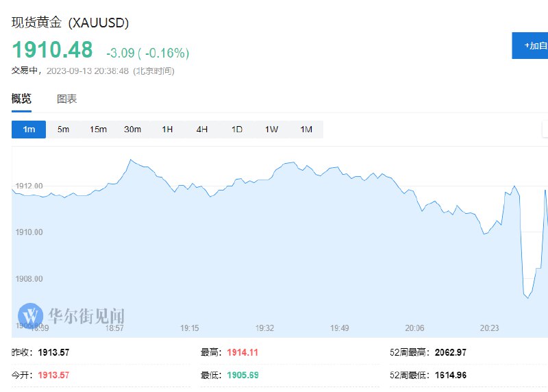Switch chart to 5m interval
Screen dimensions: 548x392
point(63,130)
